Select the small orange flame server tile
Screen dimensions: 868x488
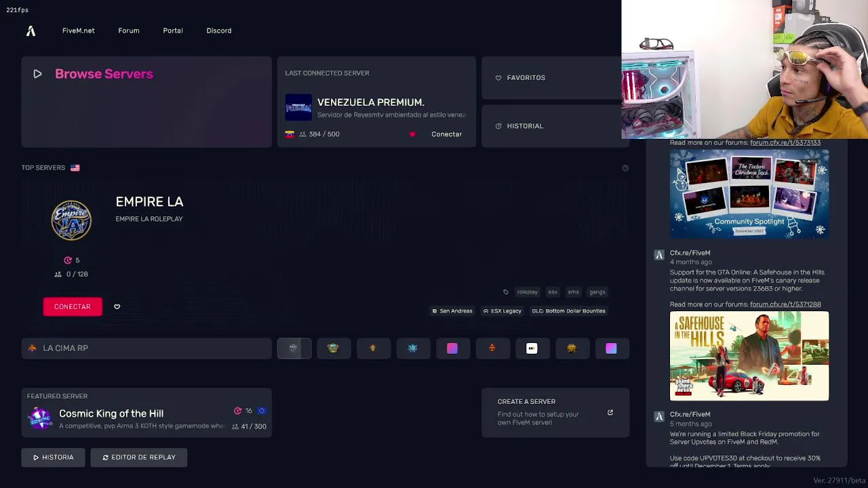(373, 348)
